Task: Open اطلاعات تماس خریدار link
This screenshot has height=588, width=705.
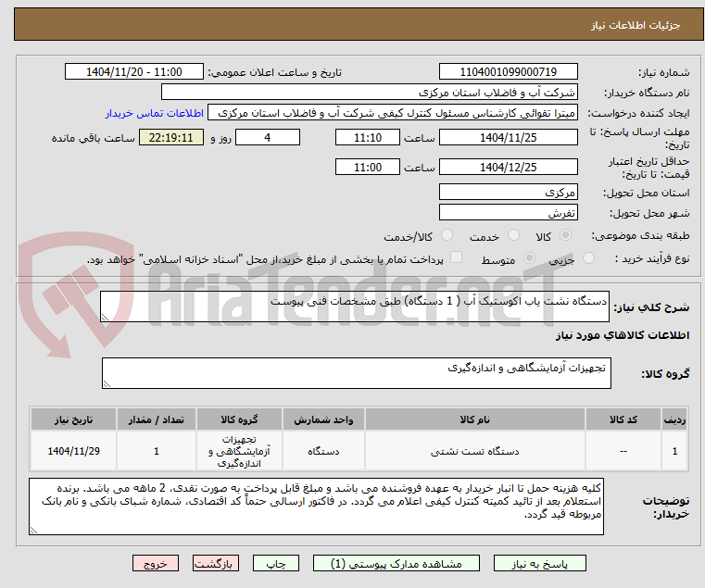Action: coord(154,113)
